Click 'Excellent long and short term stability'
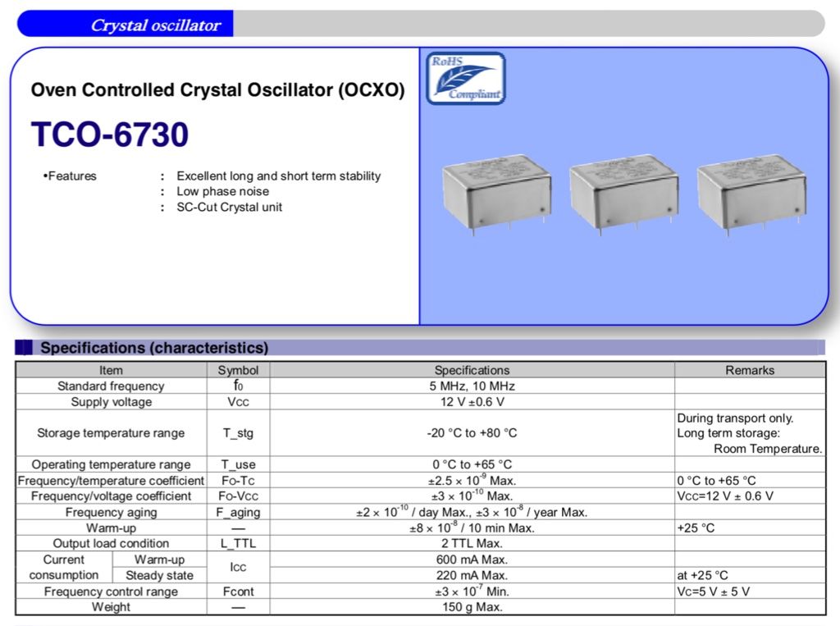Viewport: 840px width, 626px height. [279, 176]
